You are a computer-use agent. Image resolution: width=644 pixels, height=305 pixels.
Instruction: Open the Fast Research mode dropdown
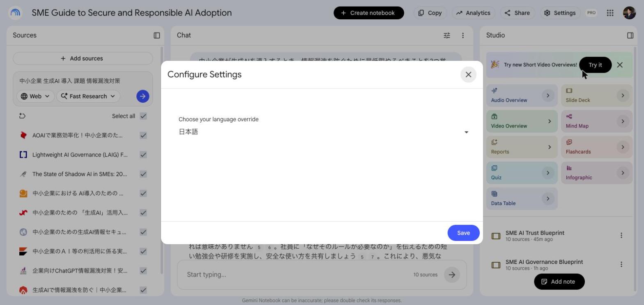tap(88, 96)
